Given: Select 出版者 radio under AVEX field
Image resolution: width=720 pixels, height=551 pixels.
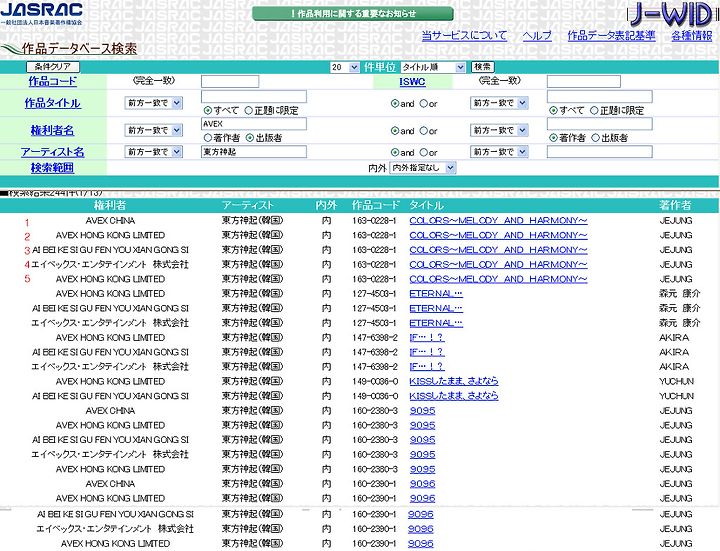Looking at the screenshot, I should pyautogui.click(x=250, y=137).
